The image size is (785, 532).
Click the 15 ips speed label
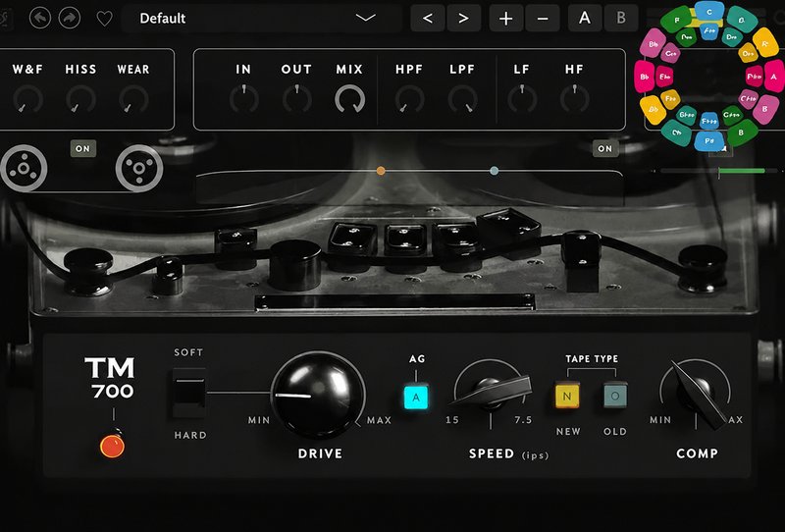(x=452, y=420)
